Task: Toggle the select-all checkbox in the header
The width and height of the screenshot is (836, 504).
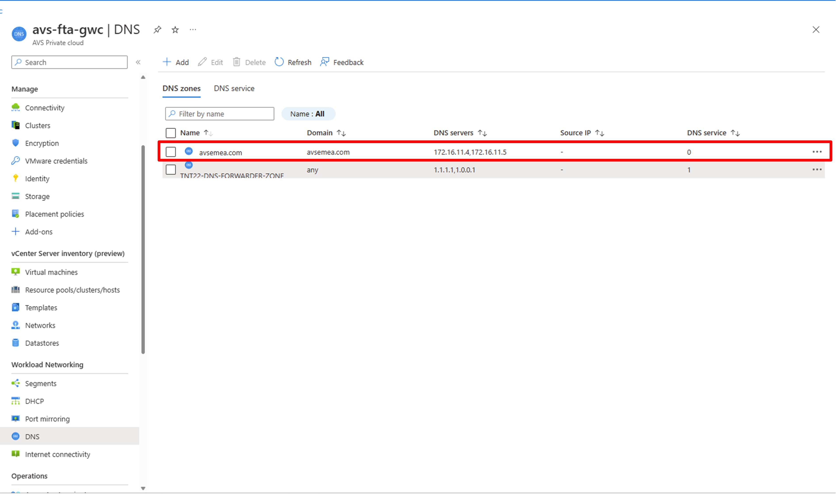Action: pos(171,133)
